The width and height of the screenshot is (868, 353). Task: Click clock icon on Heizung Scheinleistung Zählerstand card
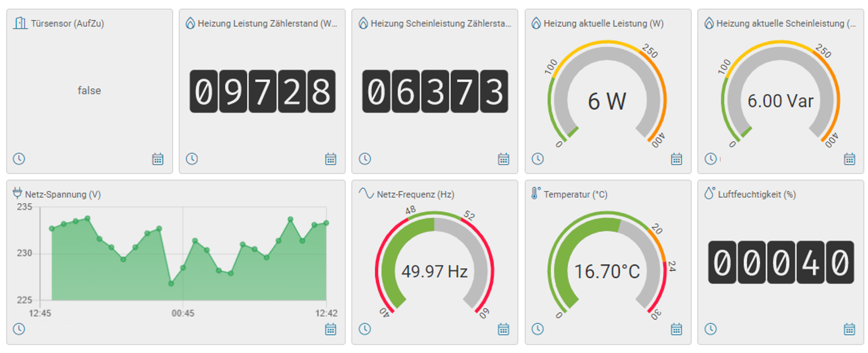pyautogui.click(x=365, y=158)
